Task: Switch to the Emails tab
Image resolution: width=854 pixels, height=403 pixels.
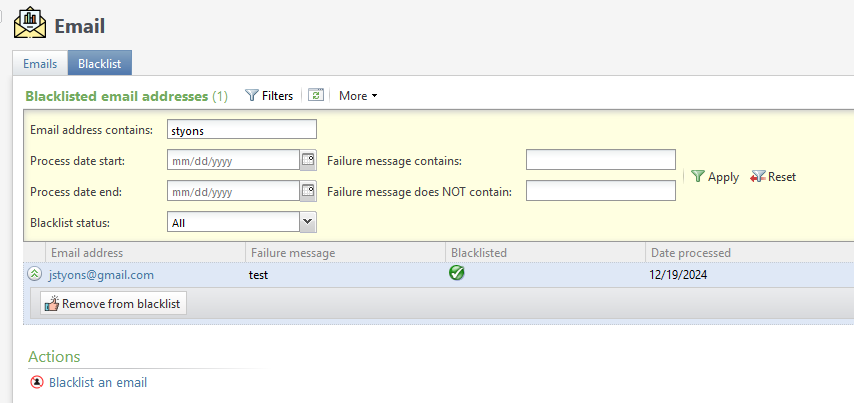Action: tap(40, 63)
